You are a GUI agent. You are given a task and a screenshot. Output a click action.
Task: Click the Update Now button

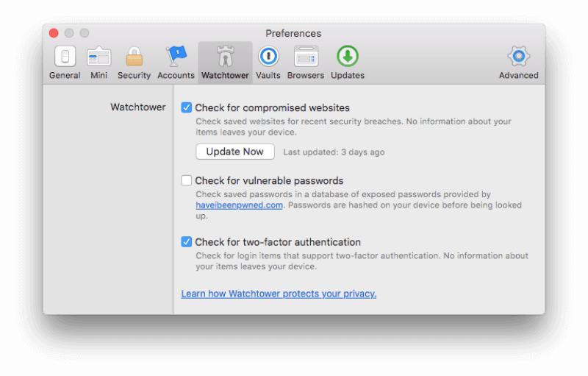click(235, 152)
